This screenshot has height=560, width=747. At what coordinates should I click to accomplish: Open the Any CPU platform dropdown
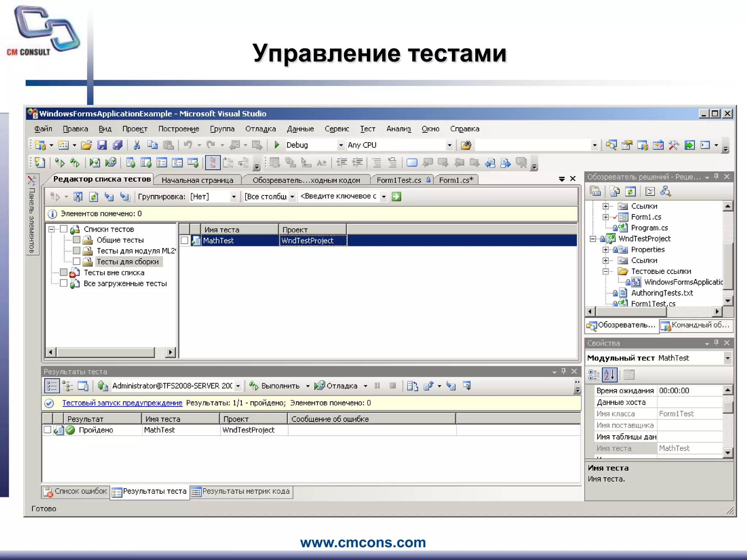tap(449, 145)
